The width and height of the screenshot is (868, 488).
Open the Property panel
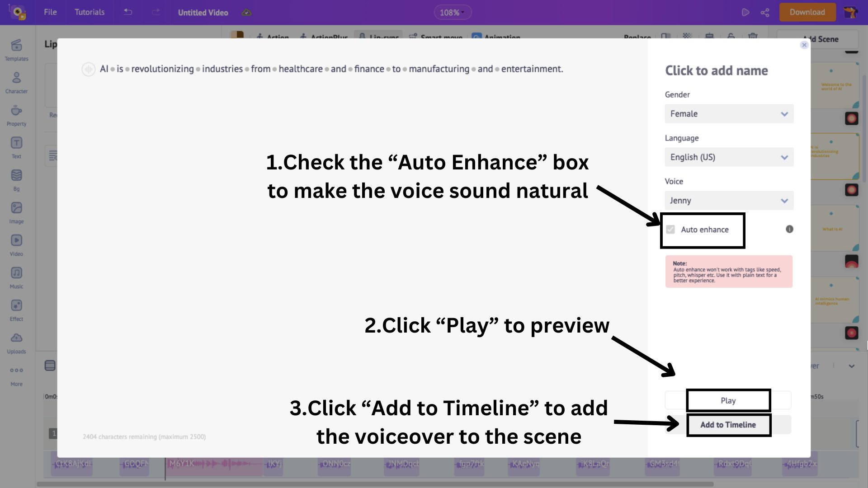click(17, 112)
